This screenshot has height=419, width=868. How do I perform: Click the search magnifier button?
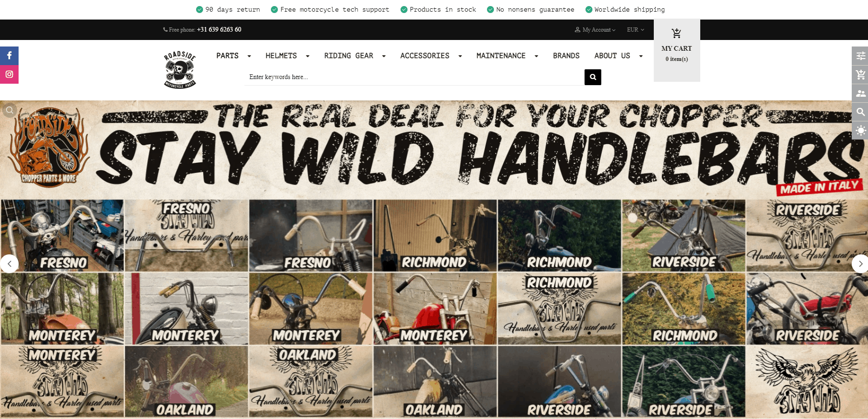[592, 77]
